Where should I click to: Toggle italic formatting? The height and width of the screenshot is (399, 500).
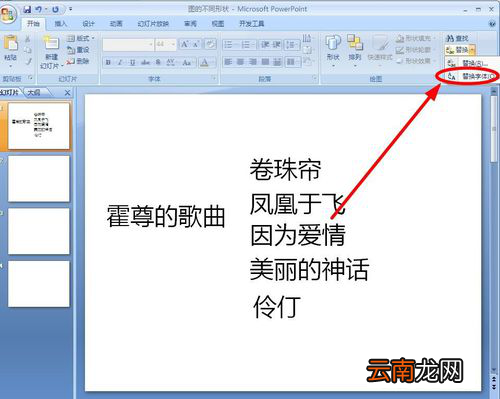tap(120, 62)
